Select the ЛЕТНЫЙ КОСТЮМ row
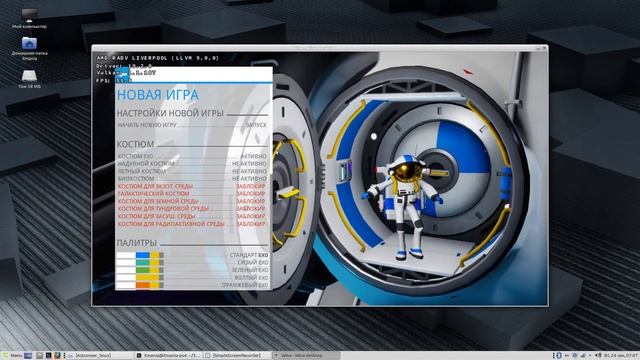 click(x=192, y=171)
